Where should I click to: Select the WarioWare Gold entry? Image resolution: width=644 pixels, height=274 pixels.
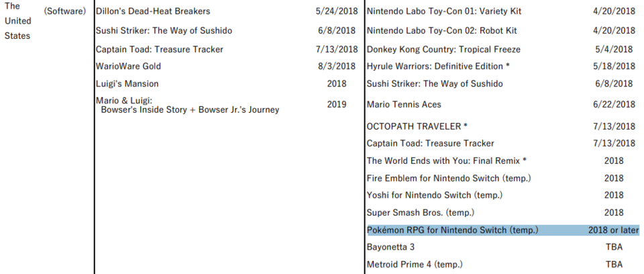(129, 66)
